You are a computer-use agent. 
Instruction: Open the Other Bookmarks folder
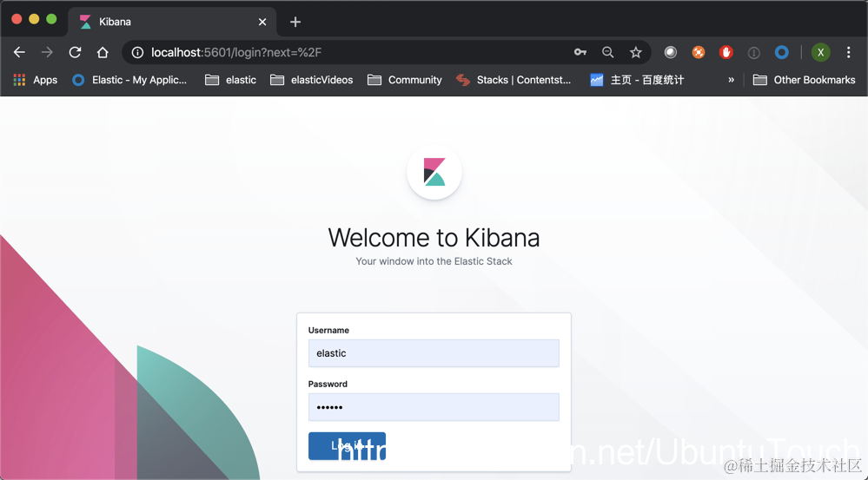[805, 80]
